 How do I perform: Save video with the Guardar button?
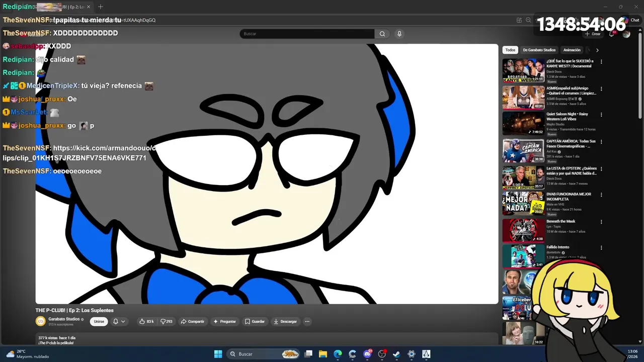point(255,321)
